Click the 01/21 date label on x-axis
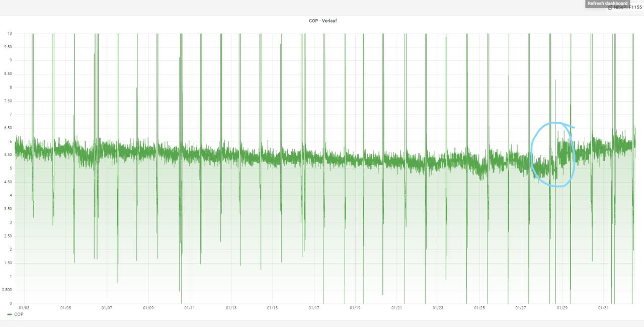Viewport: 644px width, 327px height. coord(396,307)
